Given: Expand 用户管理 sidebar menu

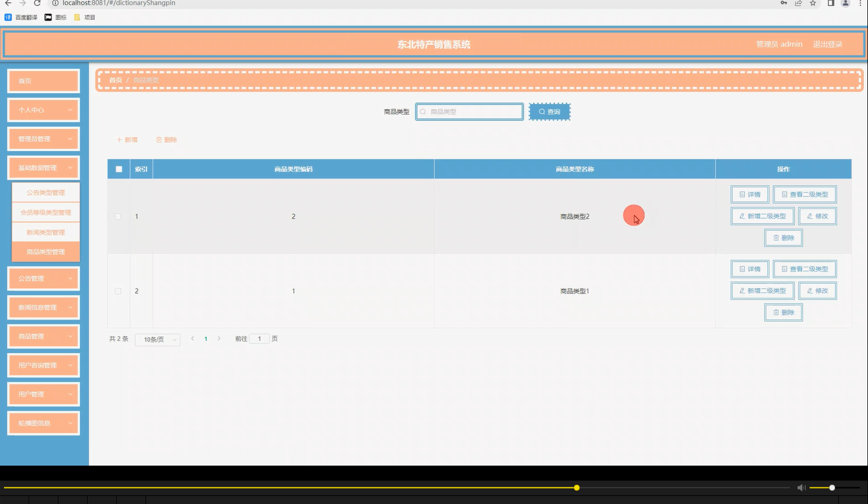Looking at the screenshot, I should click(43, 394).
